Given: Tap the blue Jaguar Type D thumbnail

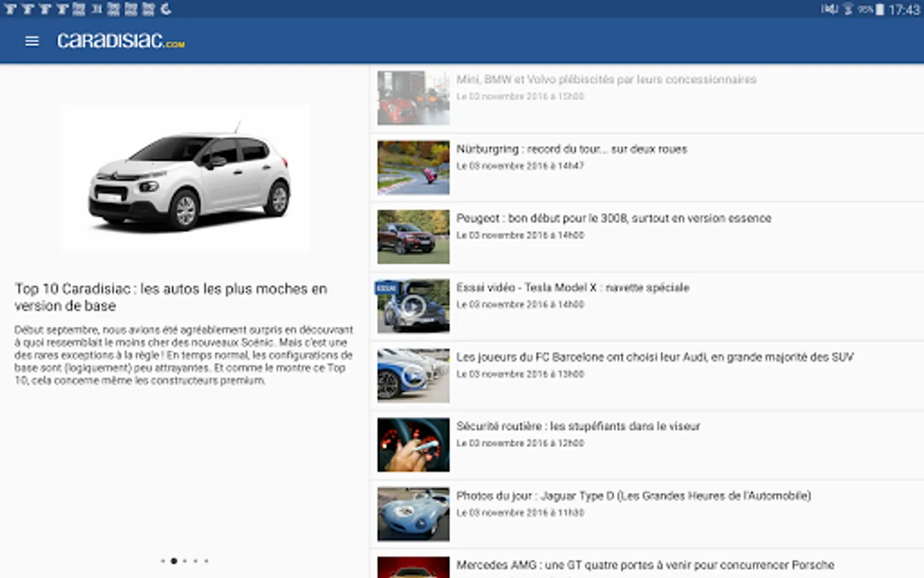Looking at the screenshot, I should click(x=413, y=514).
